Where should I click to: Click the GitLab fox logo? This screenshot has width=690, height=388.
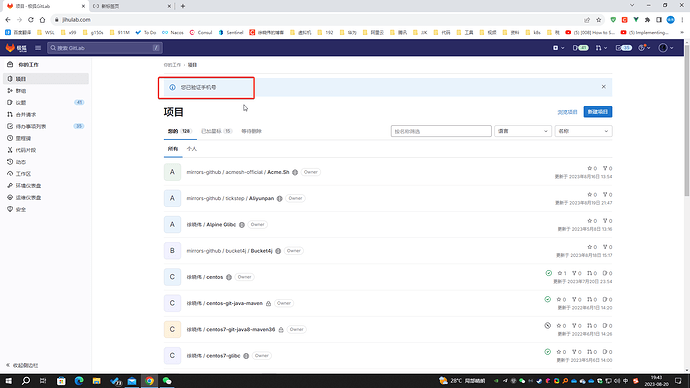coord(10,48)
